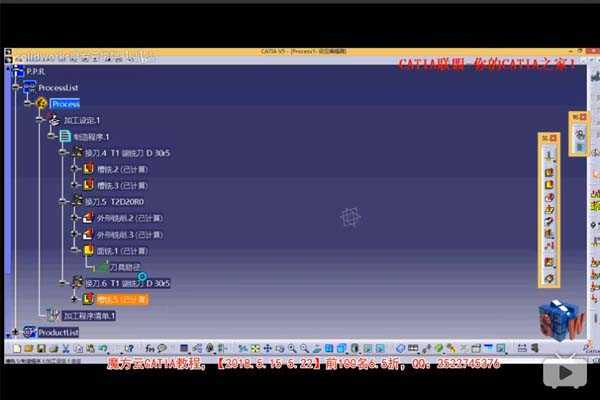Open the fx Formula tool
The height and width of the screenshot is (400, 600).
[x=150, y=348]
